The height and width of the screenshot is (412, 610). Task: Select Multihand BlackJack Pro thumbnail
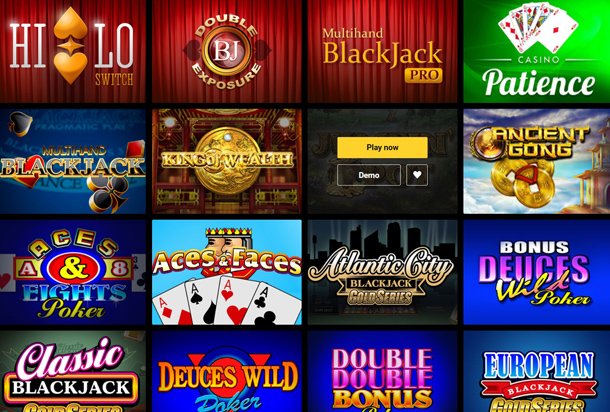pos(382,51)
